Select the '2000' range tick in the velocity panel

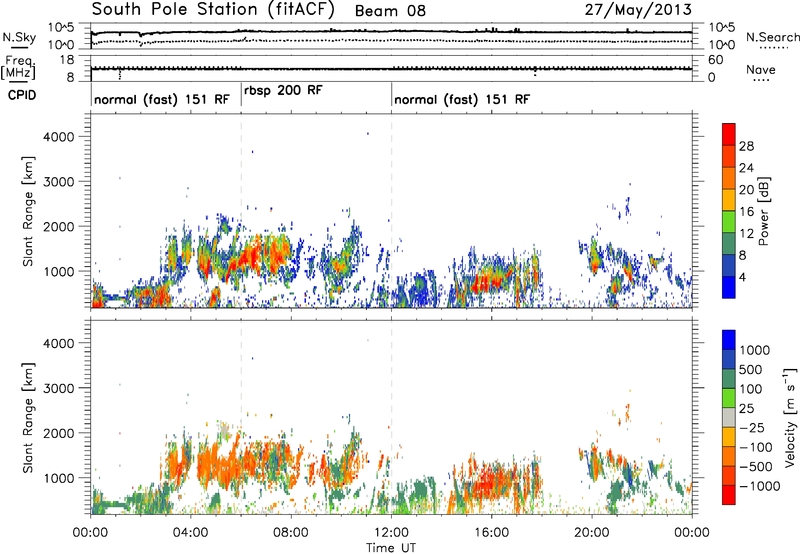(58, 433)
